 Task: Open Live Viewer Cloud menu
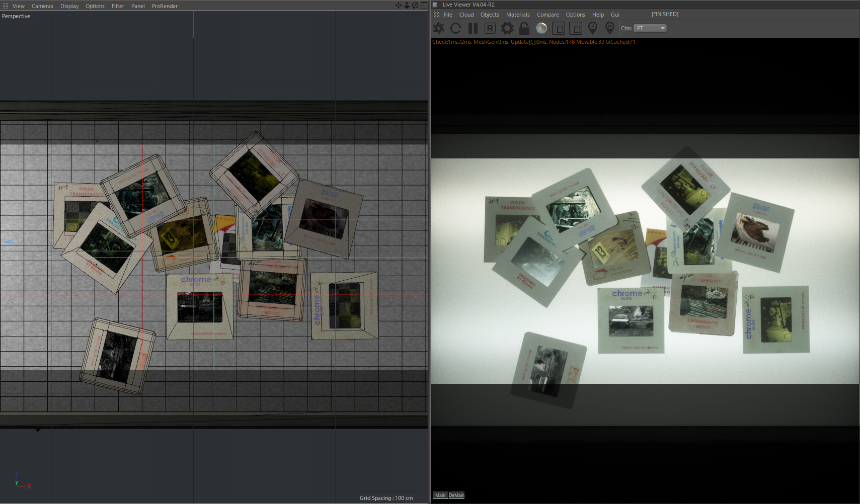[466, 15]
